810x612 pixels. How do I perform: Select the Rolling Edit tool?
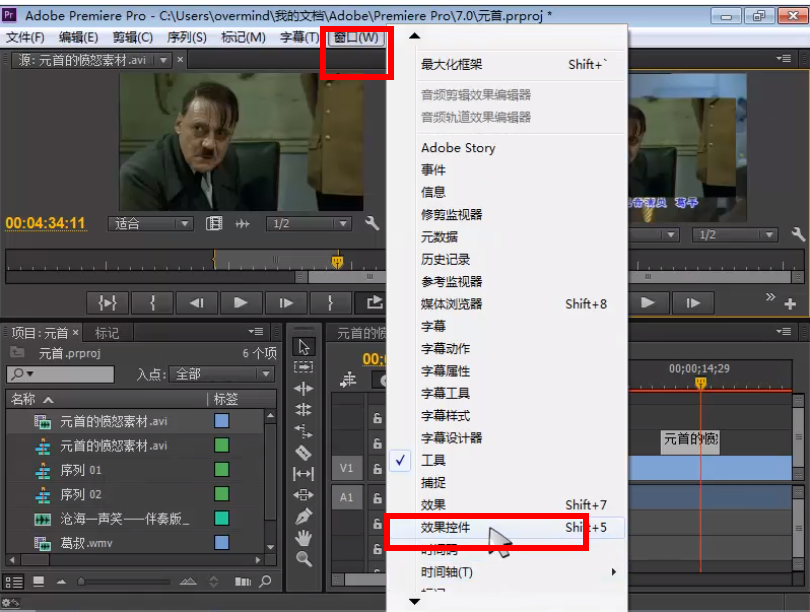[304, 410]
